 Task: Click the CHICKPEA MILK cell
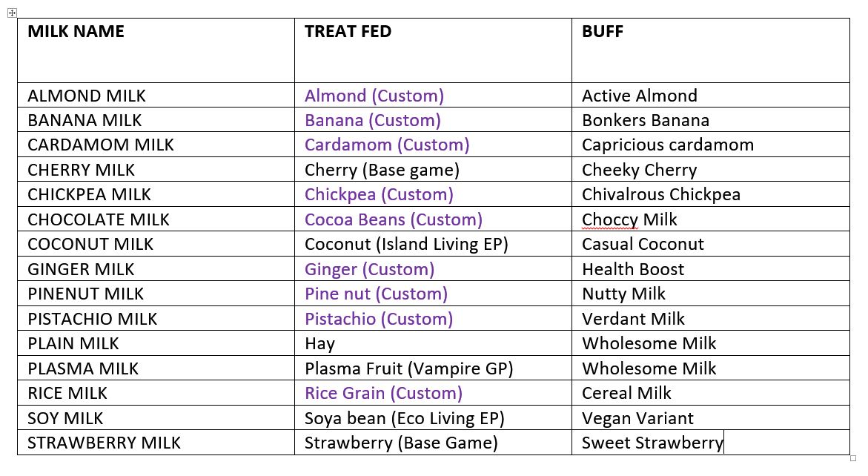(89, 195)
